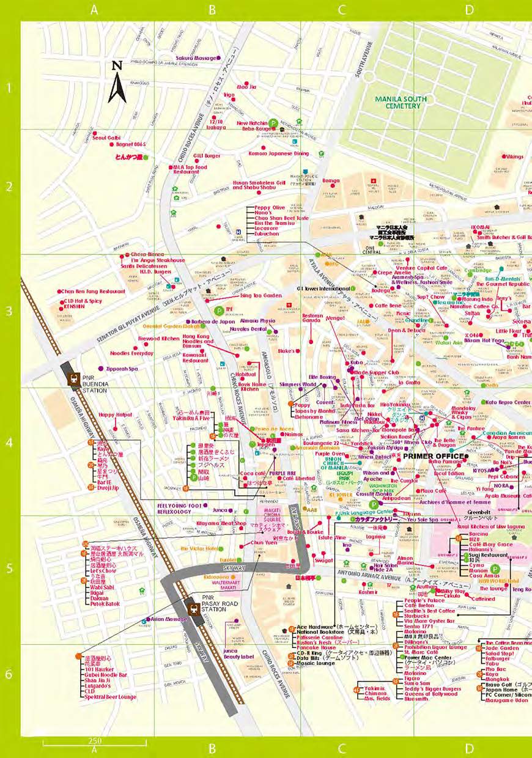Select the Asian Massage label
This screenshot has height=758, width=532.
(x=169, y=619)
